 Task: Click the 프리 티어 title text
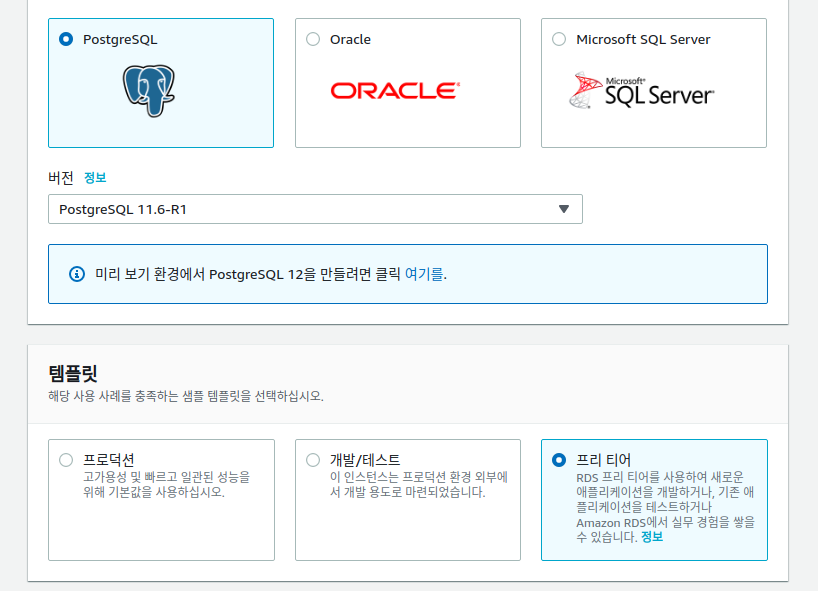point(604,460)
